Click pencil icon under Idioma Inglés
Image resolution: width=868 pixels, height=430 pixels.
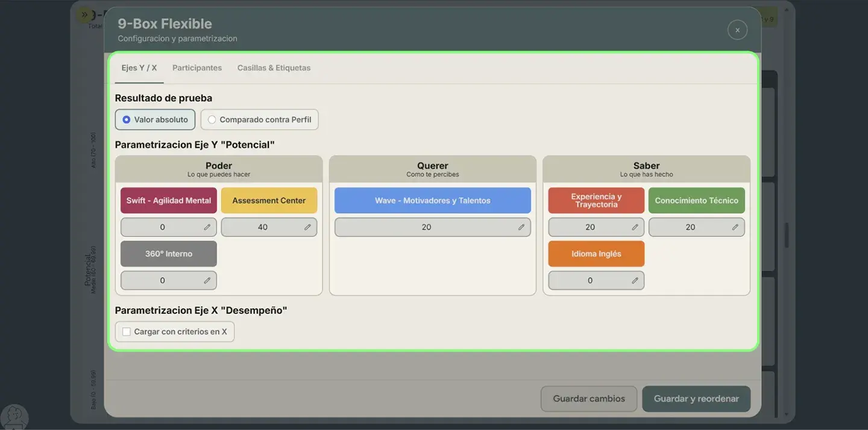click(x=635, y=280)
